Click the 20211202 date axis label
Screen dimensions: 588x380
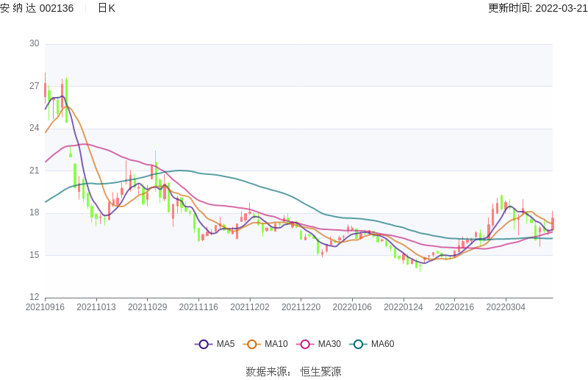click(250, 307)
